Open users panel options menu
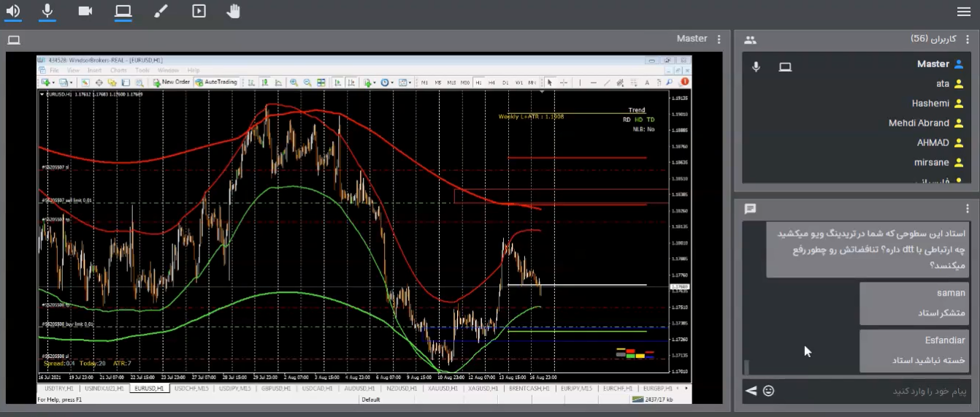Image resolution: width=980 pixels, height=417 pixels. click(x=968, y=39)
